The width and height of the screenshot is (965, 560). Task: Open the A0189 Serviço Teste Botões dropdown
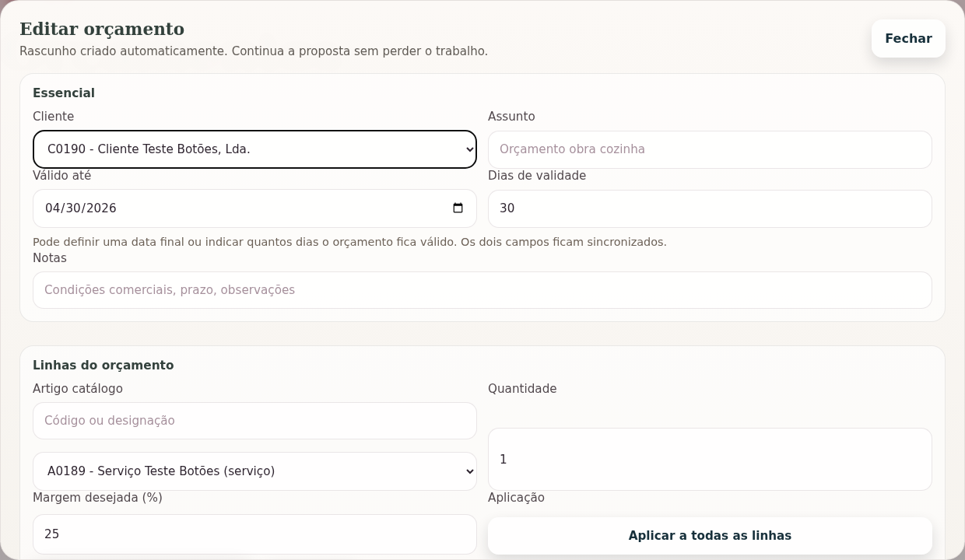254,471
